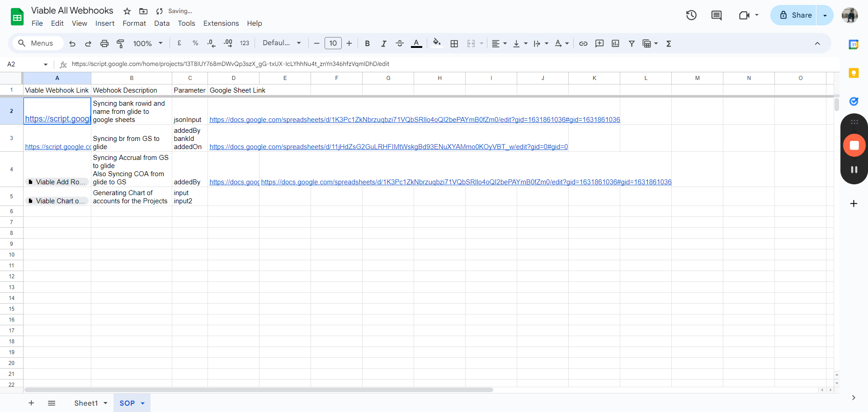Open the Edit menu
This screenshot has height=412, width=868.
pos(57,23)
